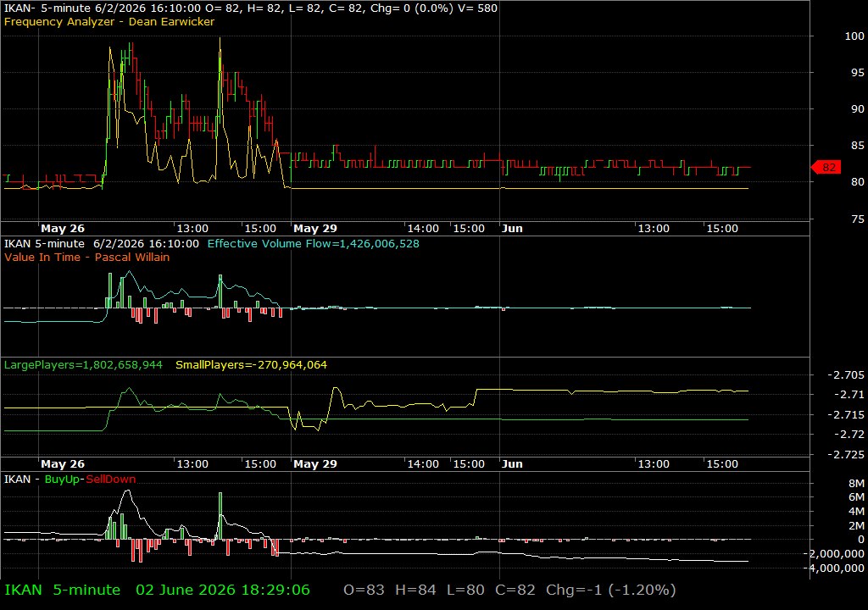The width and height of the screenshot is (868, 610).
Task: Select the Frequency Analyzer - Dean Earwicker label
Action: tap(109, 21)
